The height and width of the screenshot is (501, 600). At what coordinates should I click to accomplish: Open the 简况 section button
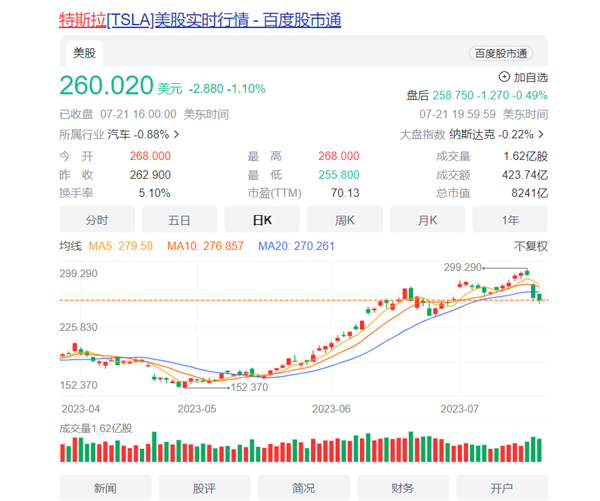(x=303, y=488)
